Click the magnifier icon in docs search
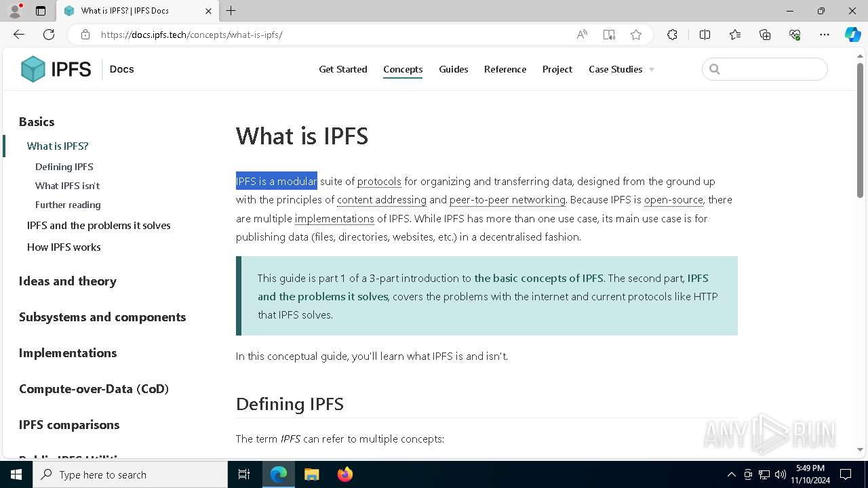 [x=715, y=69]
